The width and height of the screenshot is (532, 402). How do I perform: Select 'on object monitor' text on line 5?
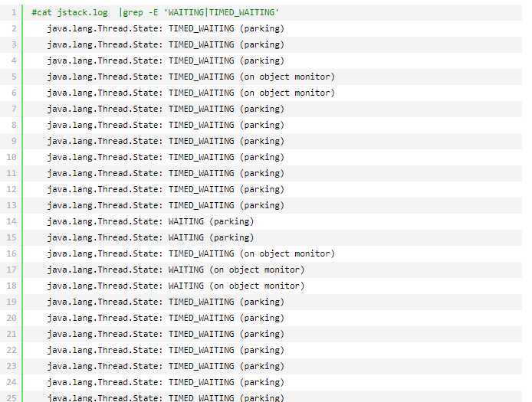pos(287,77)
